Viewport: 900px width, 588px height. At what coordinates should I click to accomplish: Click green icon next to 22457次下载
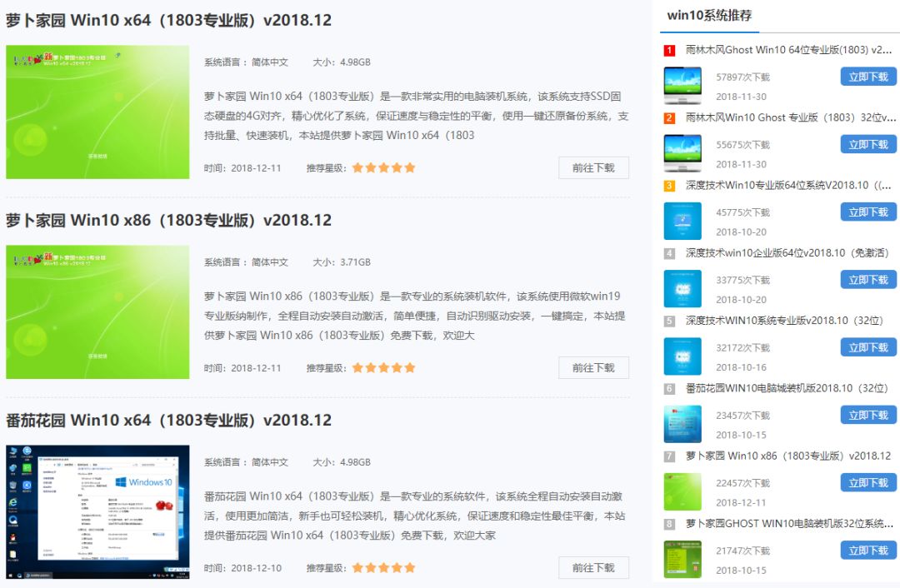click(682, 491)
